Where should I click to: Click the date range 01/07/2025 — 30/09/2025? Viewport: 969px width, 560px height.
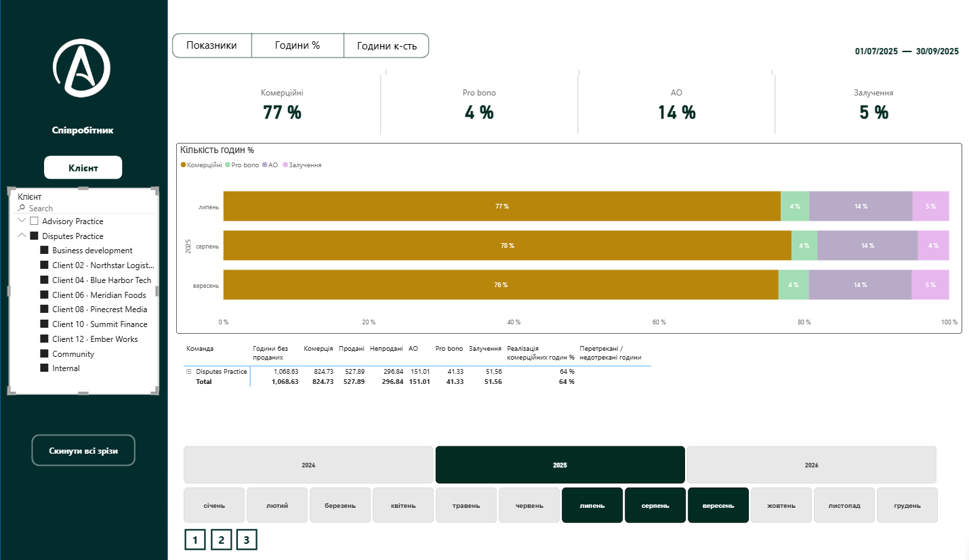click(x=907, y=51)
